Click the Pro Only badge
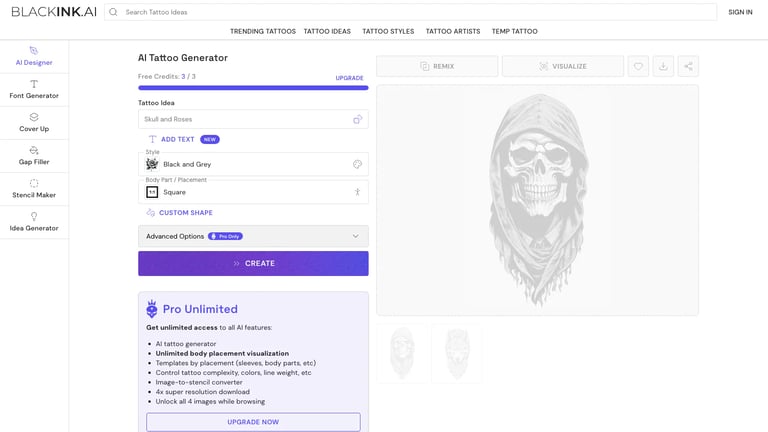Viewport: 768px width, 432px height. (225, 236)
